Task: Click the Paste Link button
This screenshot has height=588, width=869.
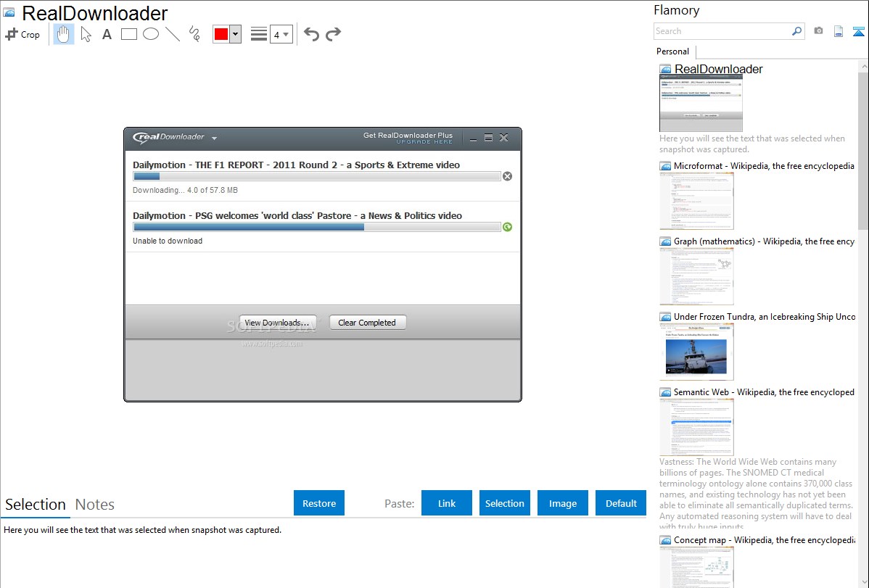Action: [x=447, y=503]
